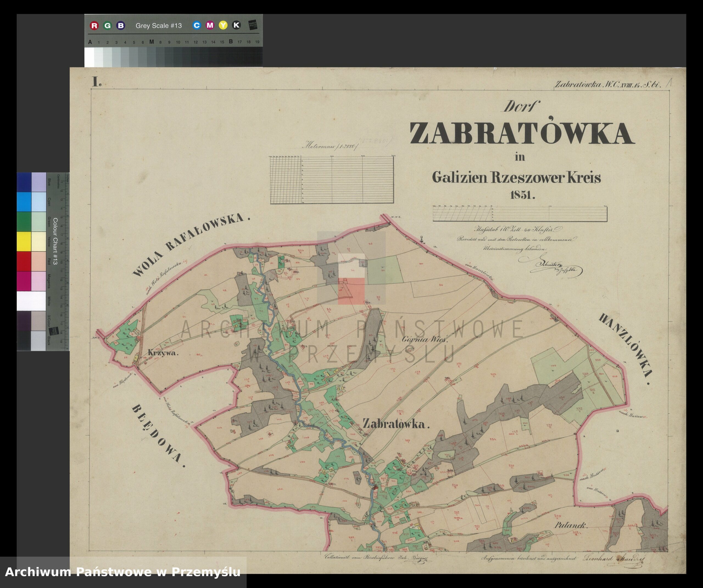Screen dimensions: 703x588
Task: Click the dark blue swatch on colour chart
Action: (24, 182)
